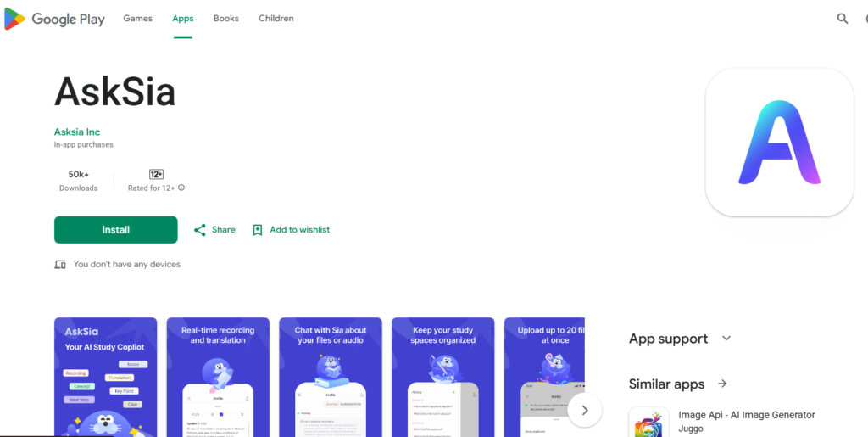Click the Rated for 12+ label
Viewport: 868px width, 437px height.
tap(151, 188)
